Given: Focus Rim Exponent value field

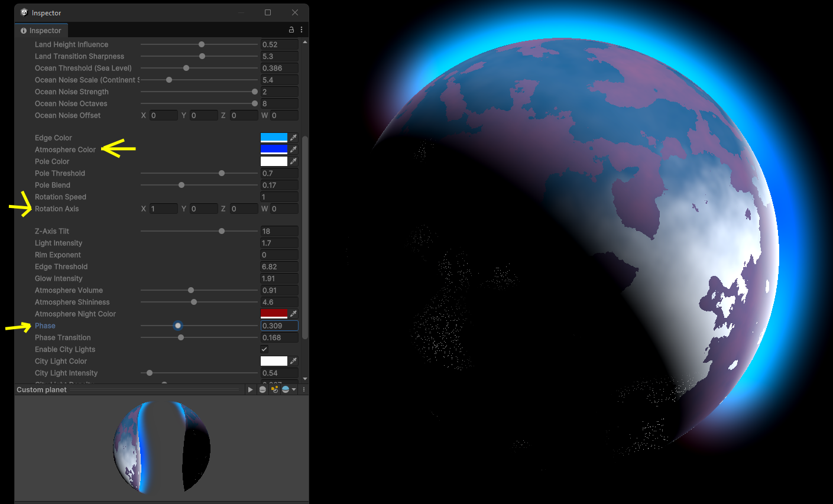Looking at the screenshot, I should click(279, 255).
